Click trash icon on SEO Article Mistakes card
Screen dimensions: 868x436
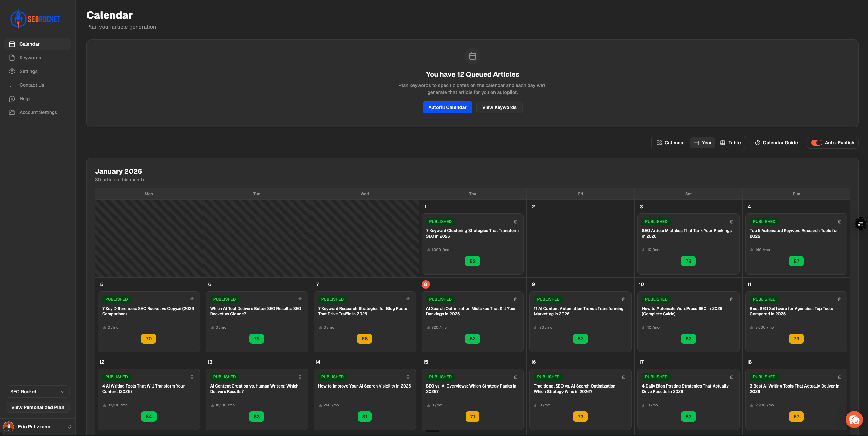tap(732, 222)
